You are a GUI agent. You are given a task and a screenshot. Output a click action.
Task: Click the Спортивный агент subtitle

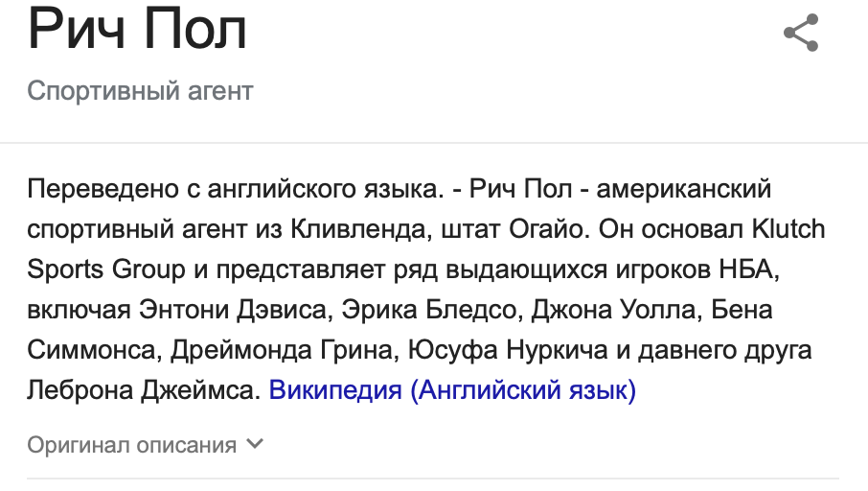click(x=140, y=91)
